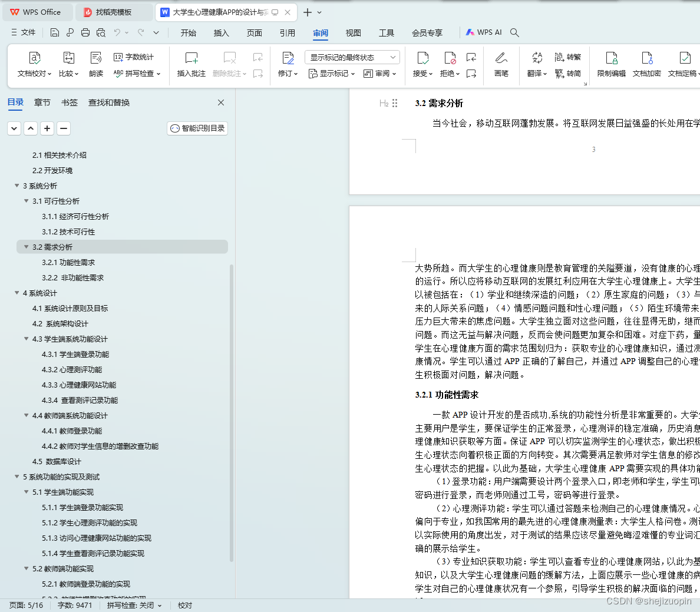Convert text with 转简
Screen dimensions: 700x612
[x=568, y=73]
